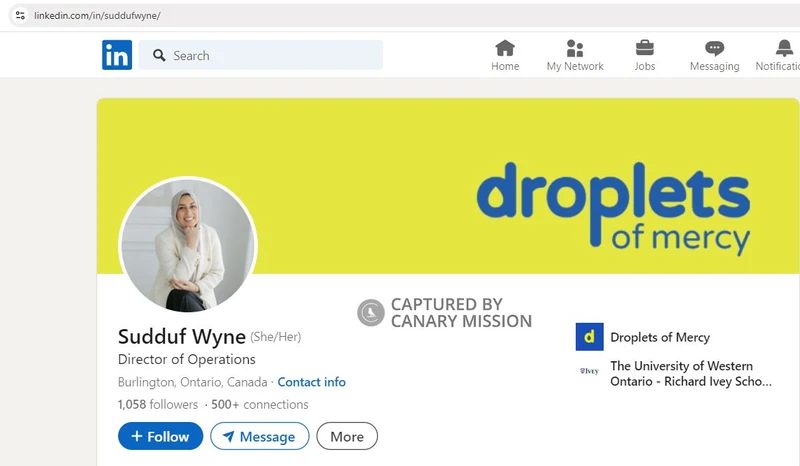Click the LinkedIn logo icon
The image size is (800, 466).
pos(117,55)
